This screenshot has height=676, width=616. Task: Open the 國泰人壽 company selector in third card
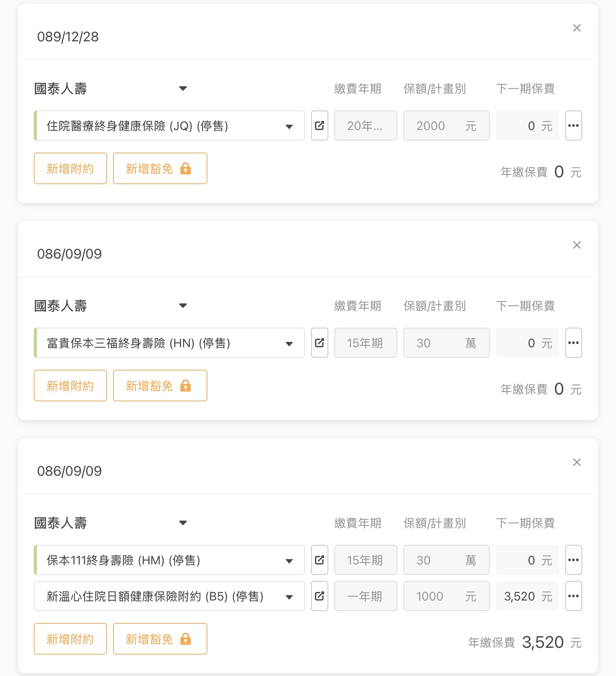click(183, 523)
